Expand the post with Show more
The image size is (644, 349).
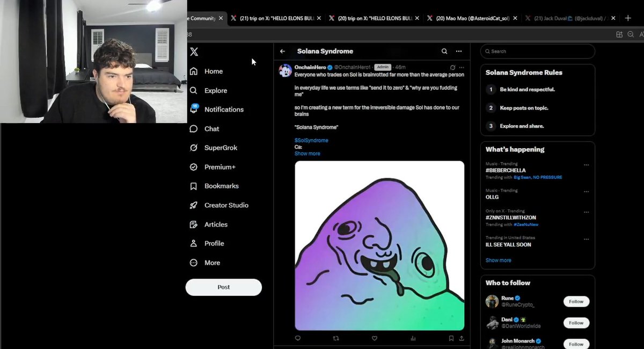[307, 154]
